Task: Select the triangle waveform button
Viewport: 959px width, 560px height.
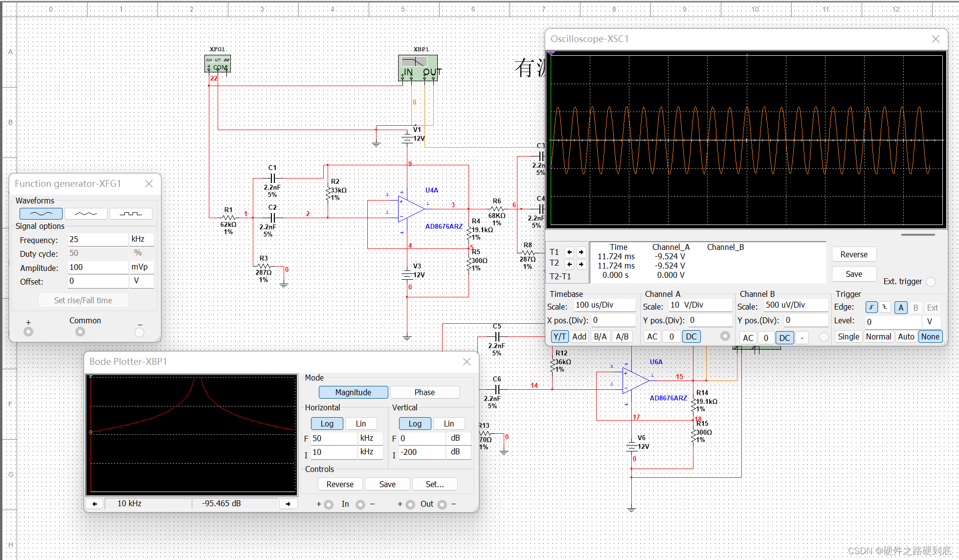Action: 86,214
